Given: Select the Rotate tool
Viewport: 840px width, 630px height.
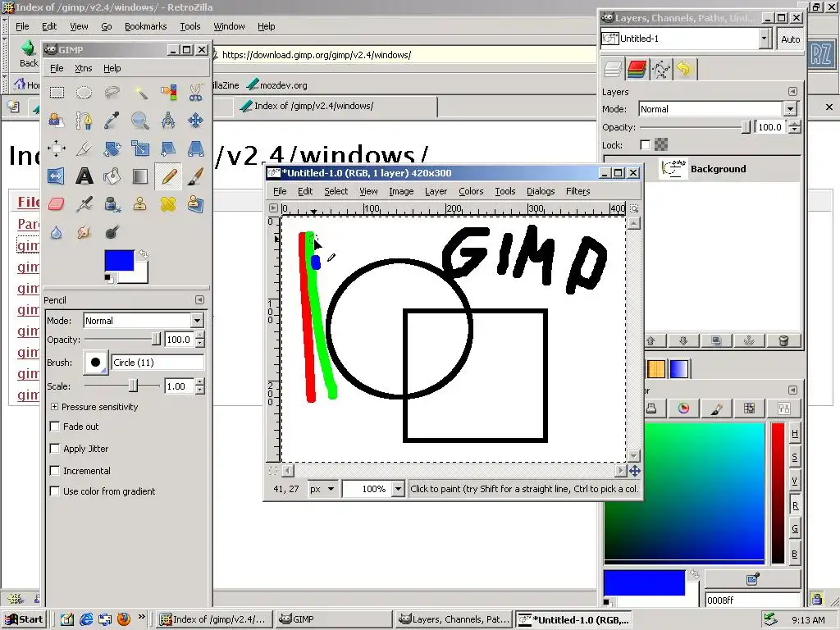Looking at the screenshot, I should coord(112,148).
